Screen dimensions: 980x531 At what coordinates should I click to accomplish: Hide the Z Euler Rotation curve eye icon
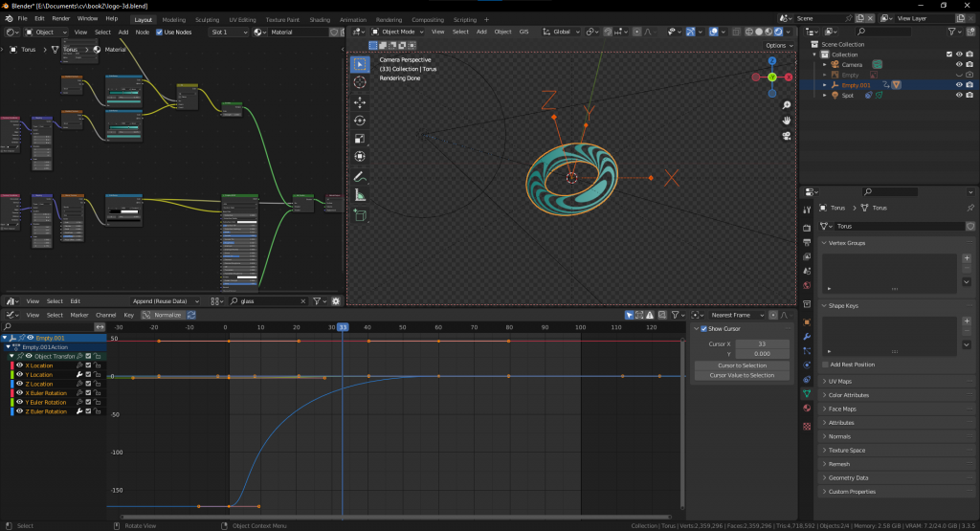coord(19,411)
